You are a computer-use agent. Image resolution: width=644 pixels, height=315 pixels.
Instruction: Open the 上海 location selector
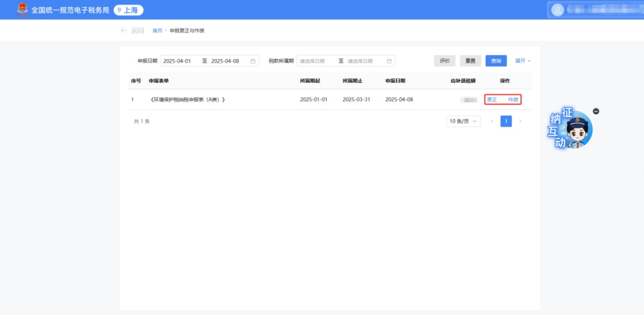129,10
